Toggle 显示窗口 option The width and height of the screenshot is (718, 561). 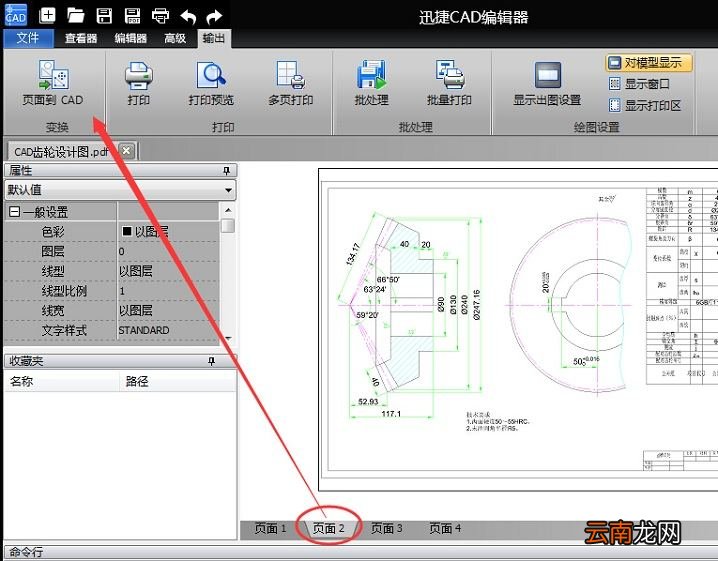[x=640, y=84]
